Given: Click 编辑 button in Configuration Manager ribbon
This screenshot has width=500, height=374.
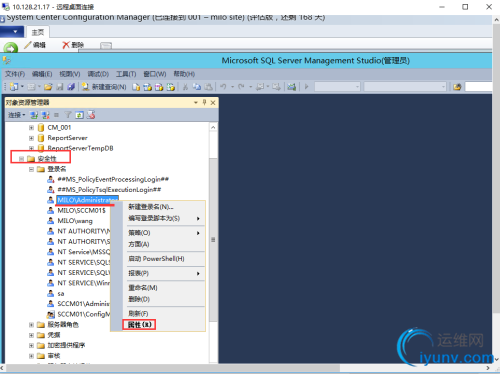Looking at the screenshot, I should pyautogui.click(x=35, y=45).
